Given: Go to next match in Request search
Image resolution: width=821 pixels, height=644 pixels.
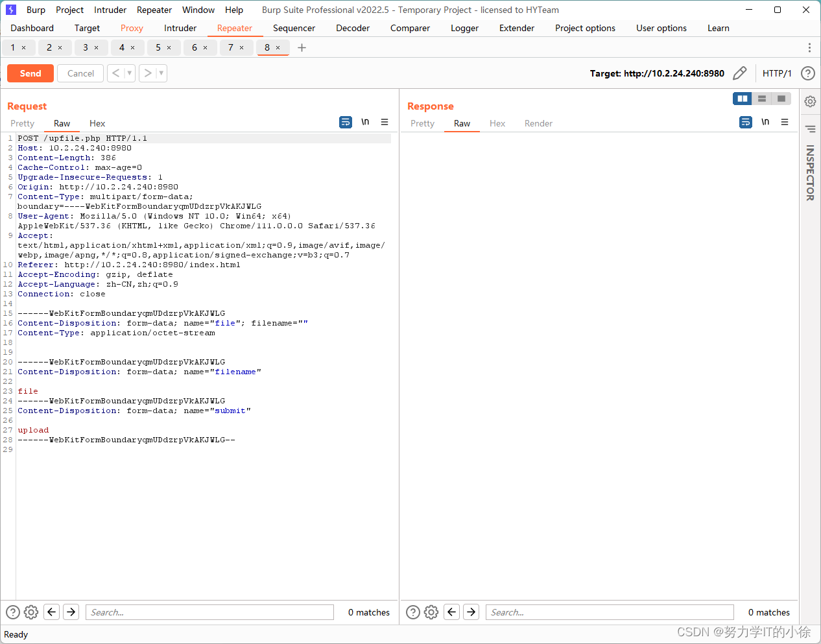Looking at the screenshot, I should [x=71, y=612].
